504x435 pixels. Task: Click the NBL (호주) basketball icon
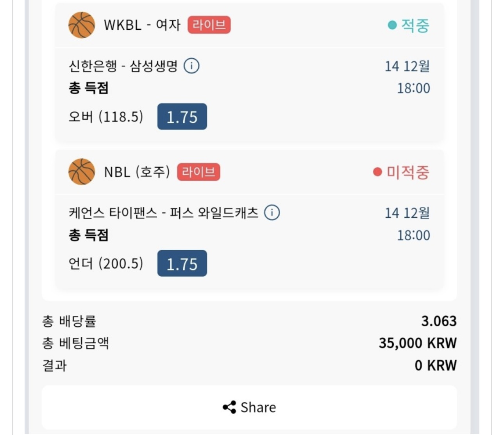(82, 172)
